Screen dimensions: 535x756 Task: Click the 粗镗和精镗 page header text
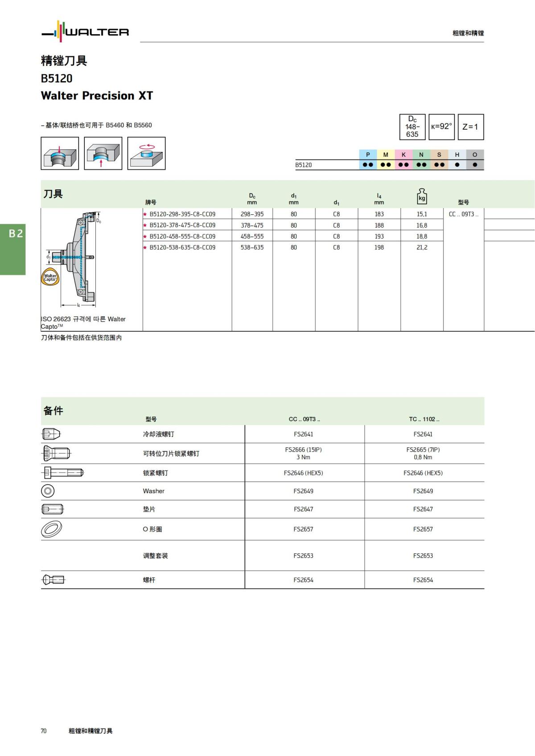[468, 33]
